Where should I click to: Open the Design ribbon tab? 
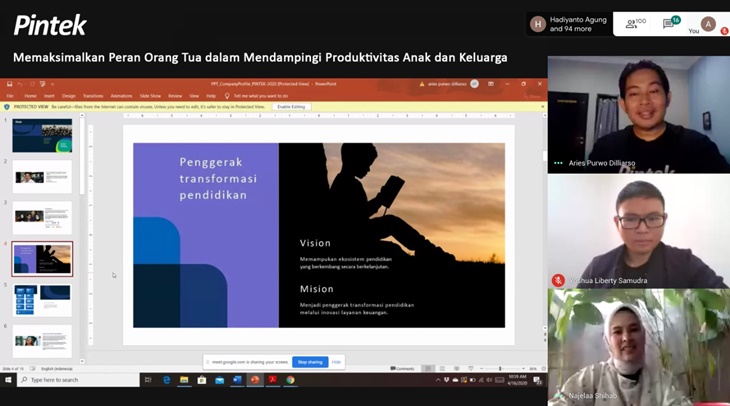68,96
